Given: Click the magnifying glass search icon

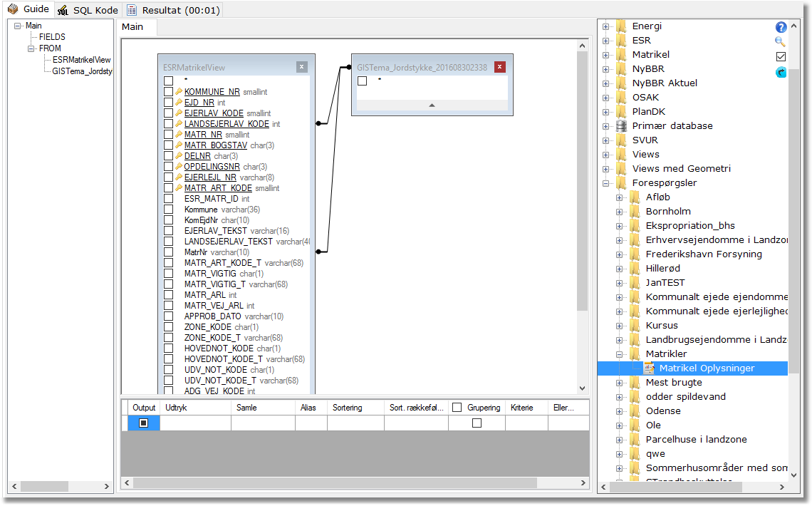Looking at the screenshot, I should [x=781, y=42].
